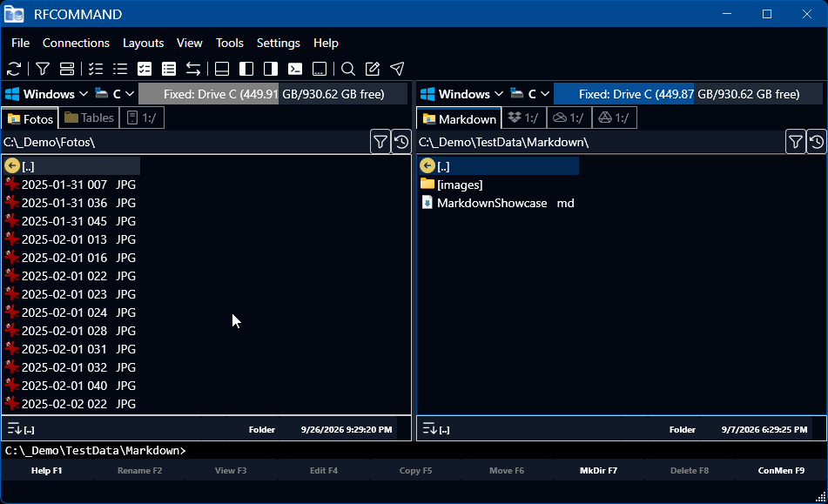Switch to the Tables tab
The width and height of the screenshot is (828, 504).
pyautogui.click(x=89, y=118)
